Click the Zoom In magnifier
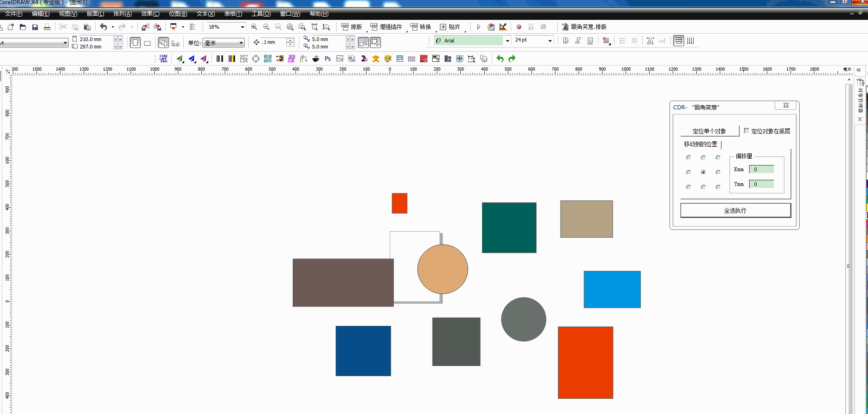This screenshot has width=868, height=414. 254,27
